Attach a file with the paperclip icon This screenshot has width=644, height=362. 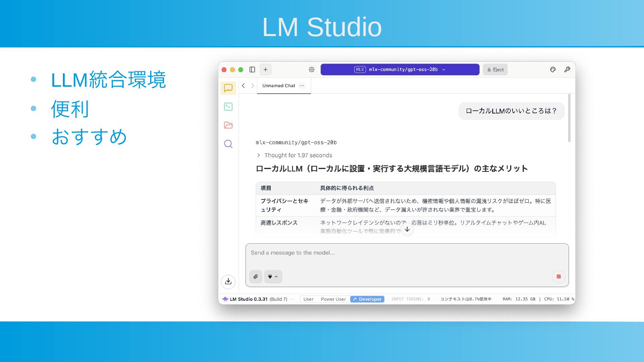[256, 276]
